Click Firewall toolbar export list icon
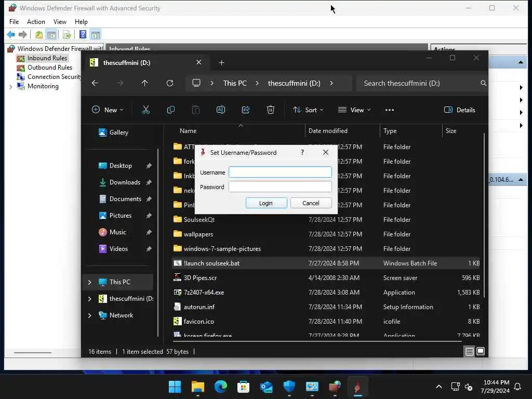Screen dimensions: 532x399 pos(66,34)
